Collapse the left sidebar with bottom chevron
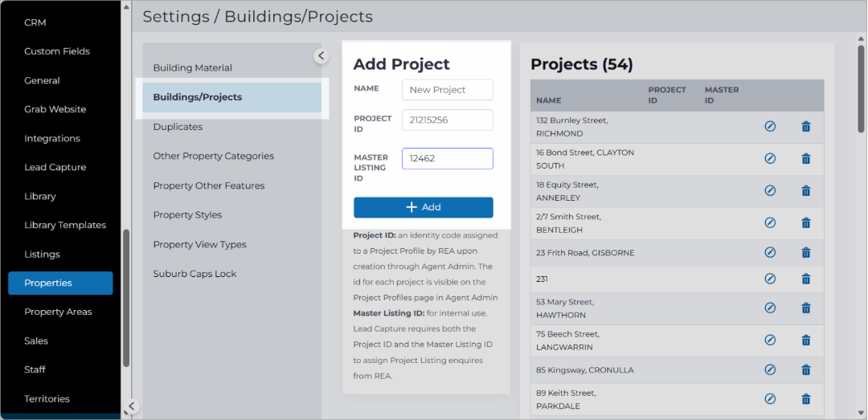The width and height of the screenshot is (868, 420). 131,406
